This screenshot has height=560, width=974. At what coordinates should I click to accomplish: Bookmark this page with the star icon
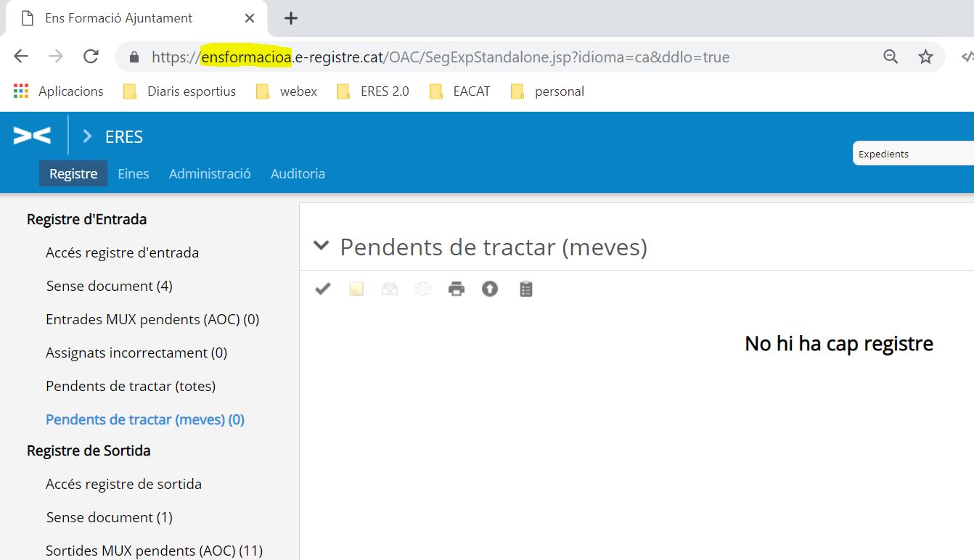pyautogui.click(x=925, y=57)
